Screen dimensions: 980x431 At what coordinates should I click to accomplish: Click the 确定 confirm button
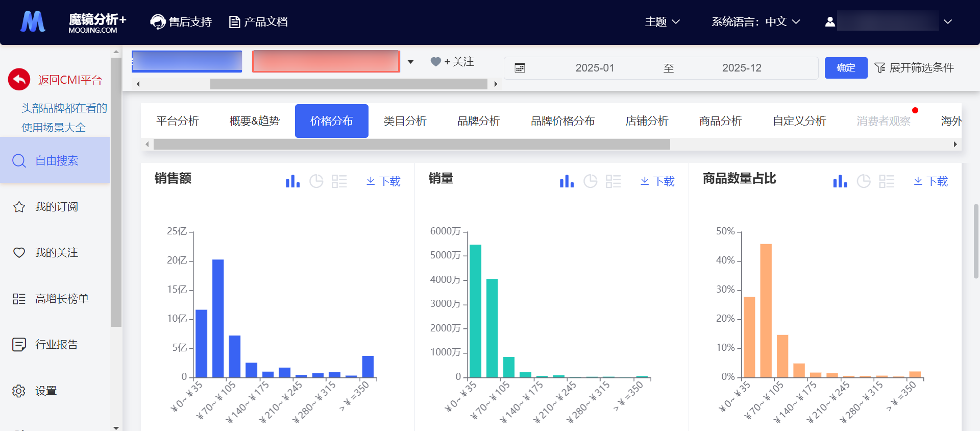[846, 68]
